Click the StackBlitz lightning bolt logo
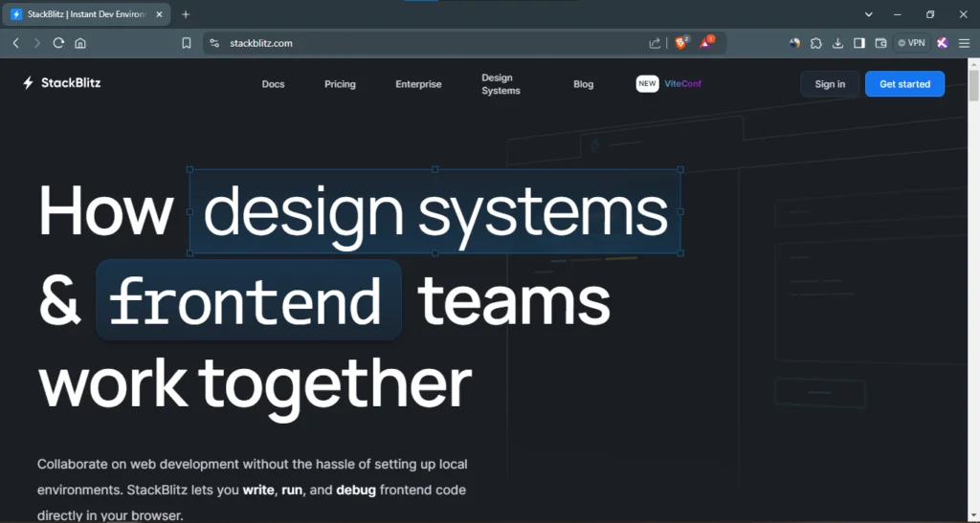The width and height of the screenshot is (980, 523). coord(28,83)
